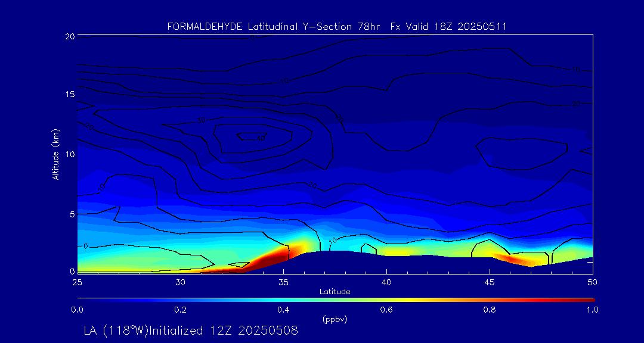Select latitude axis tick label 30
Image resolution: width=644 pixels, height=343 pixels.
180,282
